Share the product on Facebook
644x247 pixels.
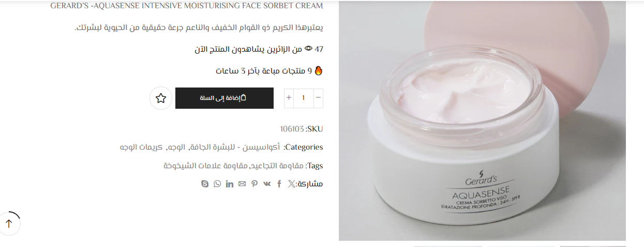[x=279, y=184]
